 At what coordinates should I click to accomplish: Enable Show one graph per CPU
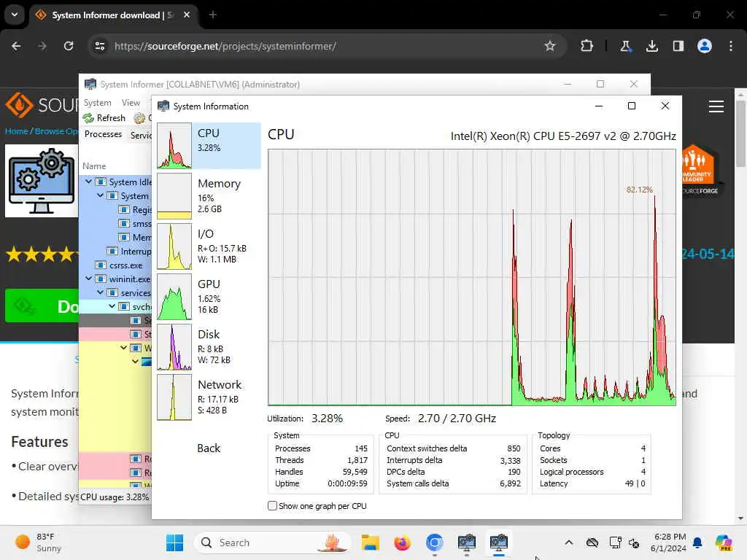click(x=273, y=506)
